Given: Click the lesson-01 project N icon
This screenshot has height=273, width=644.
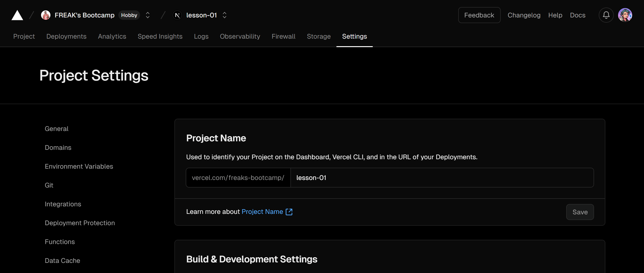Looking at the screenshot, I should pos(177,15).
